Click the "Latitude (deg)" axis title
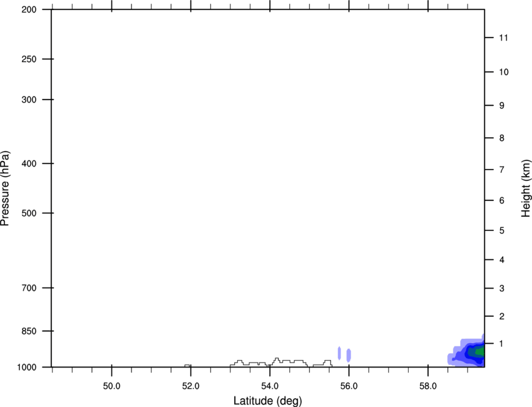Viewport: 532px width, 407px height. [267, 401]
